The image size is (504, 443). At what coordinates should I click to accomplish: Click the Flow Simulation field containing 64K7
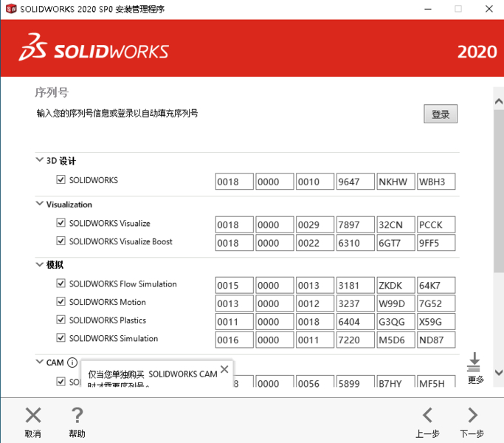436,285
